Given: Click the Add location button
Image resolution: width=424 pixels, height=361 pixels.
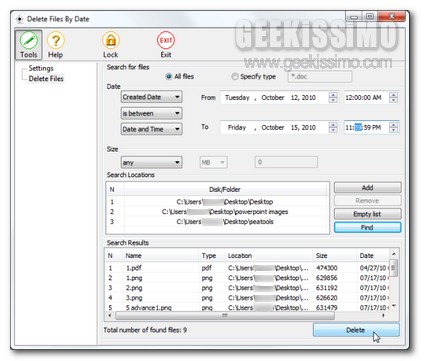Looking at the screenshot, I should coord(367,188).
